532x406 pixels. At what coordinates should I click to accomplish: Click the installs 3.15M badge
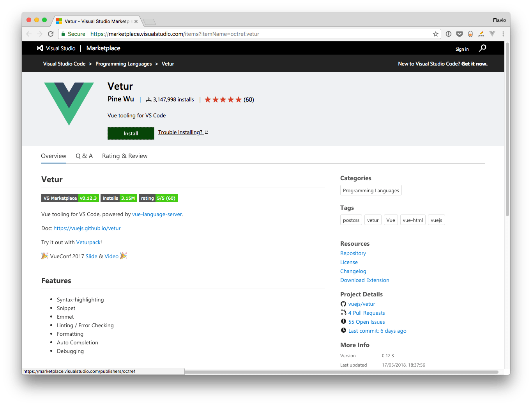tap(119, 198)
